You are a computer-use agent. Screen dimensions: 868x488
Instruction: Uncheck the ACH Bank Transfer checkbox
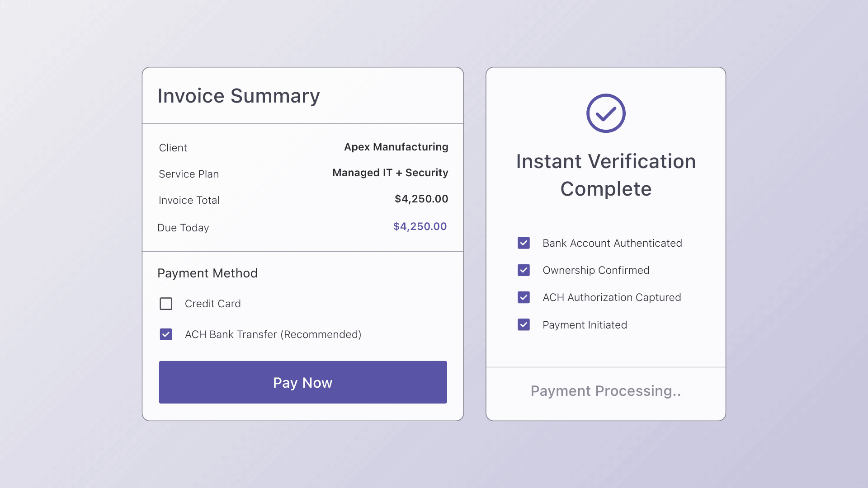tap(166, 334)
